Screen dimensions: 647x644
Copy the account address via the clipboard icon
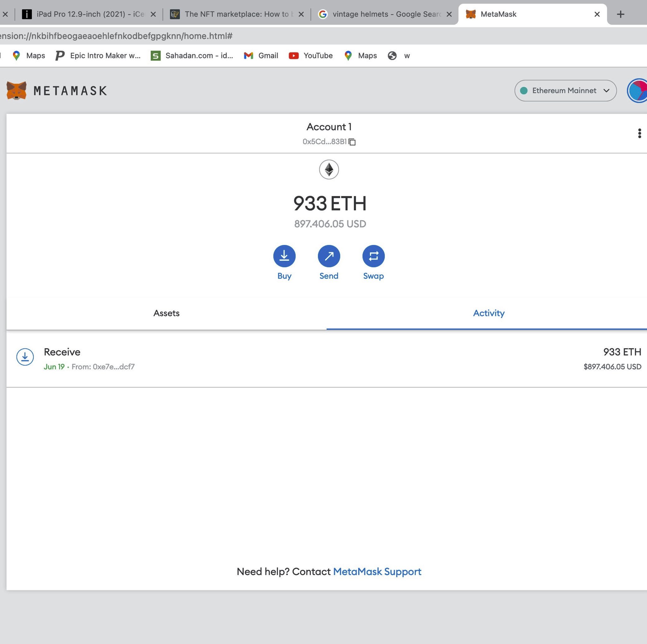coord(352,142)
